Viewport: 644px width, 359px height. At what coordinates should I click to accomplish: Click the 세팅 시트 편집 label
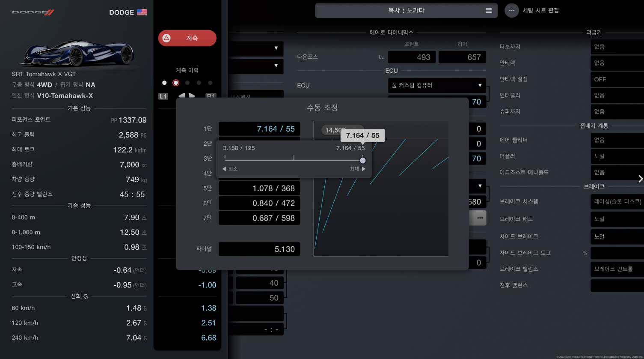tap(541, 10)
